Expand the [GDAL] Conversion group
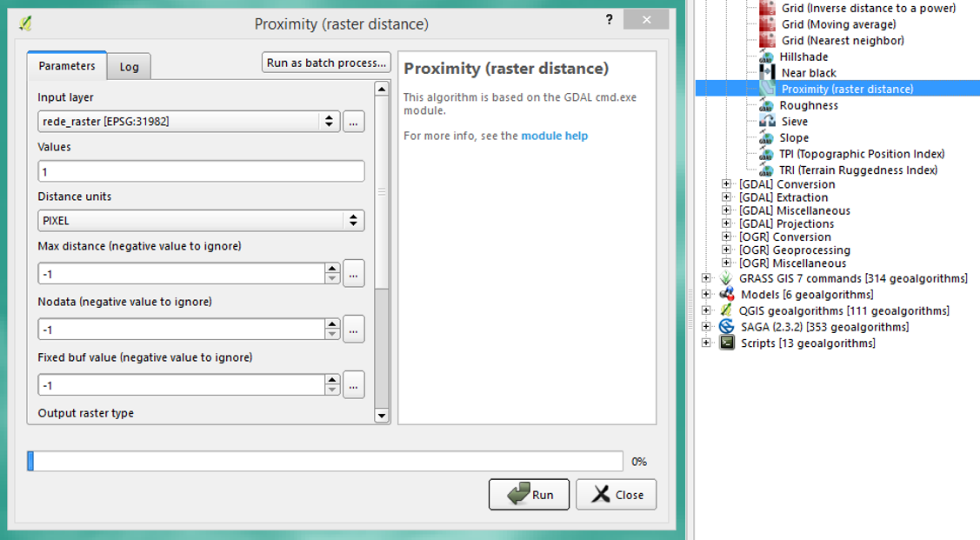 click(727, 184)
